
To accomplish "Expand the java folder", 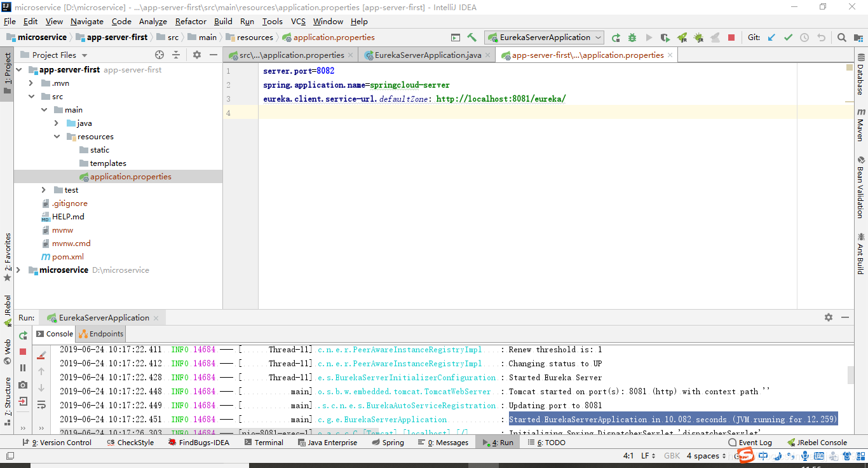I will 57,123.
